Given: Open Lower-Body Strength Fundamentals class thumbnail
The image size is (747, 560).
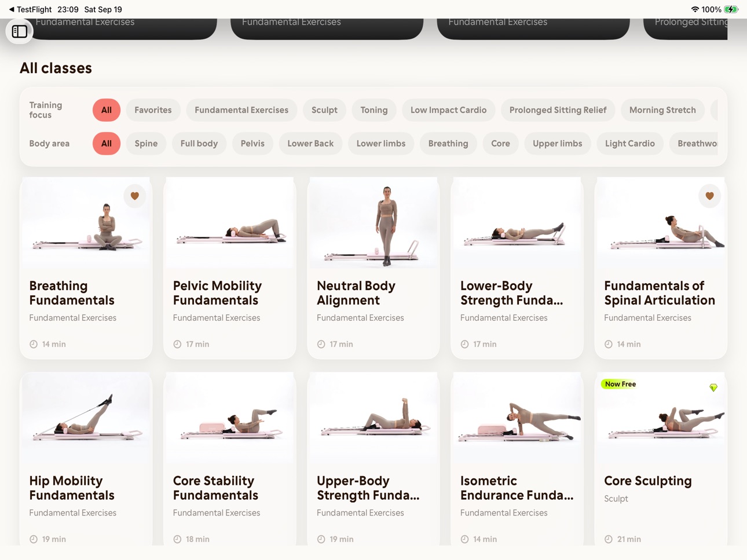Looking at the screenshot, I should coord(517,223).
